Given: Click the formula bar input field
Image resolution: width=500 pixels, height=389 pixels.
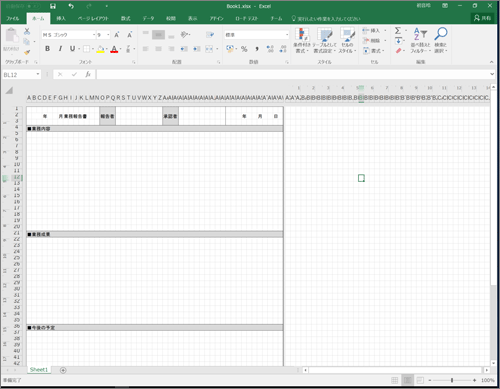Looking at the screenshot, I should (293, 74).
